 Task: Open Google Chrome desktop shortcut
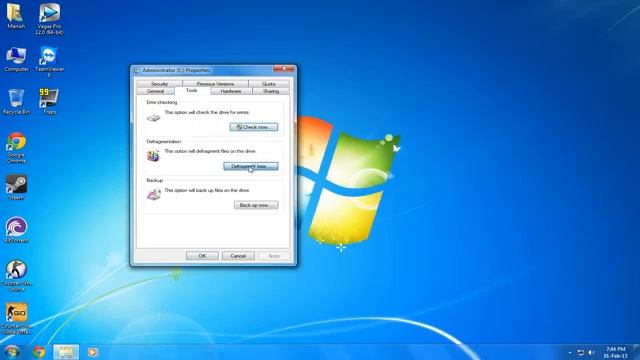click(16, 147)
